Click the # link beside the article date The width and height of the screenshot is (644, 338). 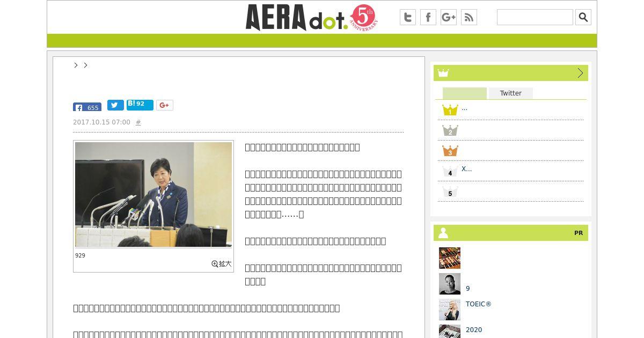pyautogui.click(x=138, y=122)
